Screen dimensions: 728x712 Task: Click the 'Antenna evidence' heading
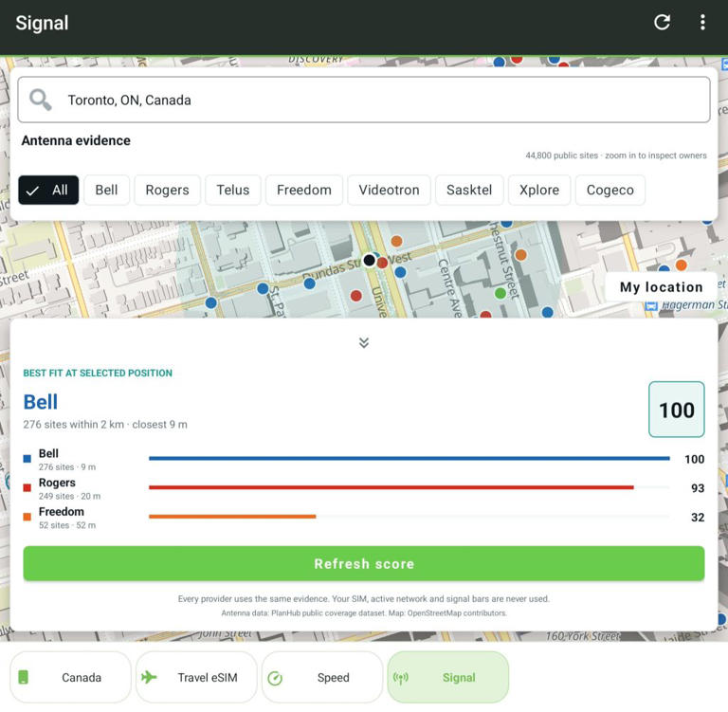pos(76,140)
